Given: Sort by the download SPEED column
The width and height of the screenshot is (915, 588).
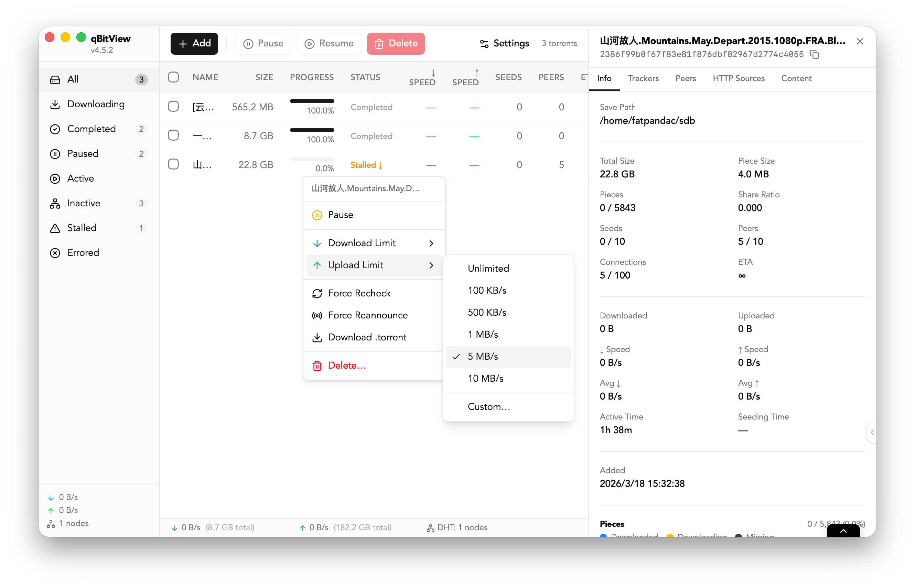Looking at the screenshot, I should (x=422, y=78).
